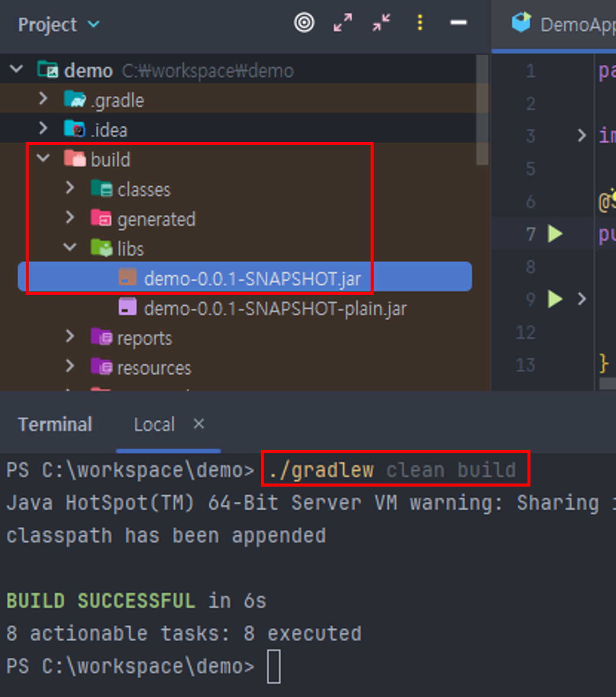This screenshot has height=697, width=616.
Task: Click the libs folder icon
Action: pyautogui.click(x=102, y=248)
